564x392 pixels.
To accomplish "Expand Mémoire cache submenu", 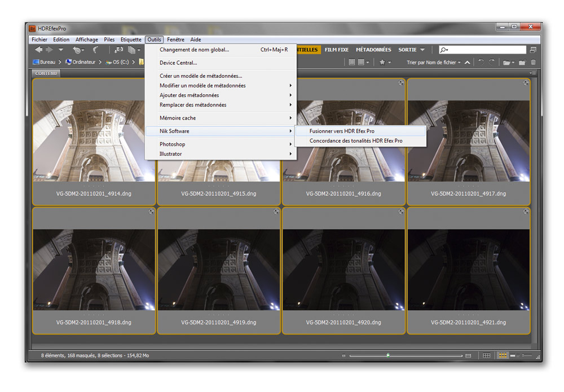I will coord(221,118).
